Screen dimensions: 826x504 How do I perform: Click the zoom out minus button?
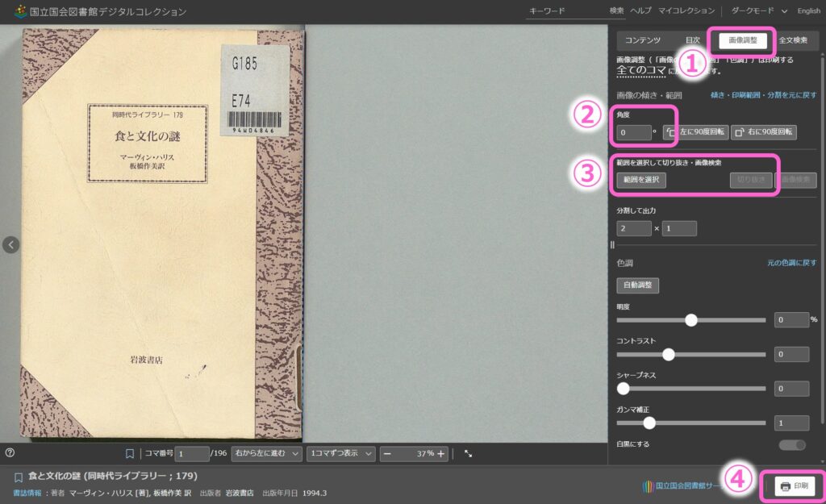coord(388,453)
